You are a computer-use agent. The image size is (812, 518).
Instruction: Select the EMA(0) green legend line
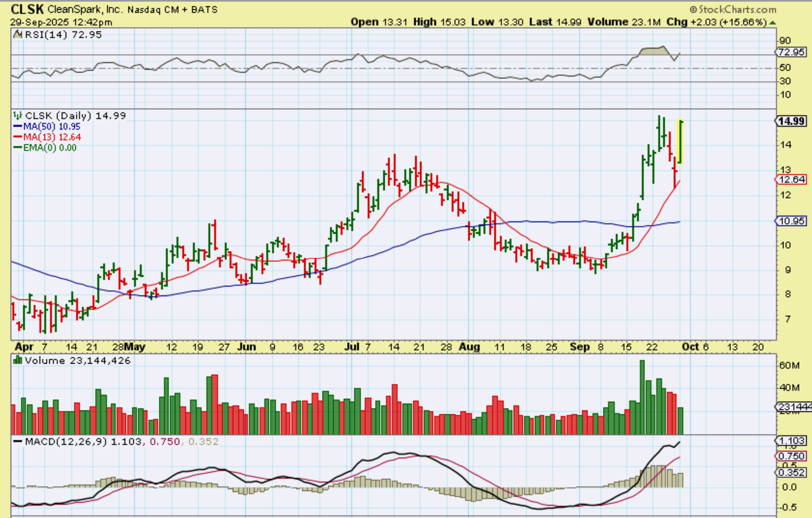18,147
